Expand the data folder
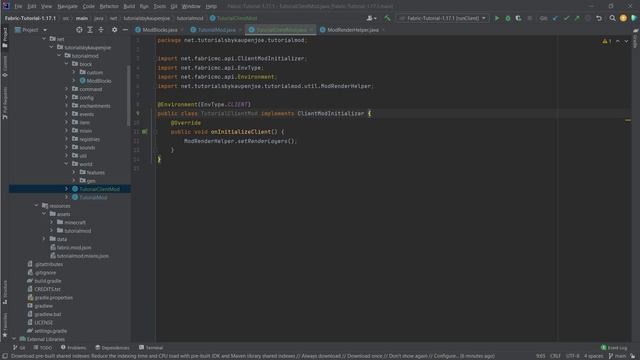The width and height of the screenshot is (640, 360). 44,239
